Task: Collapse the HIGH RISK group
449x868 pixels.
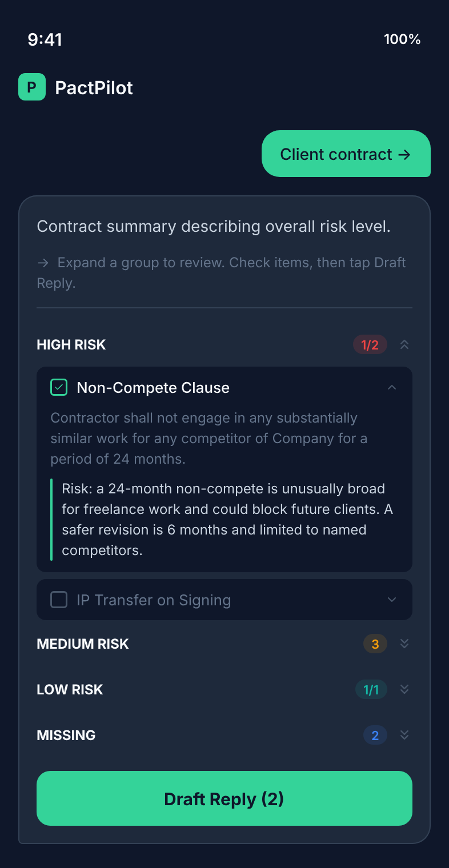Action: (404, 344)
